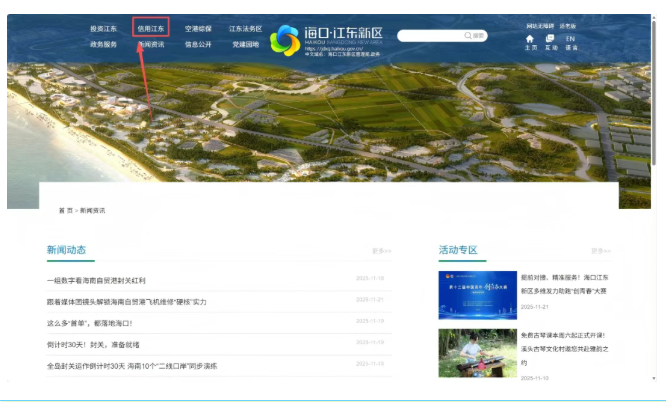Open article 这么多"首单"，都落地海口
Screen dimensions: 666x402
pyautogui.click(x=89, y=323)
